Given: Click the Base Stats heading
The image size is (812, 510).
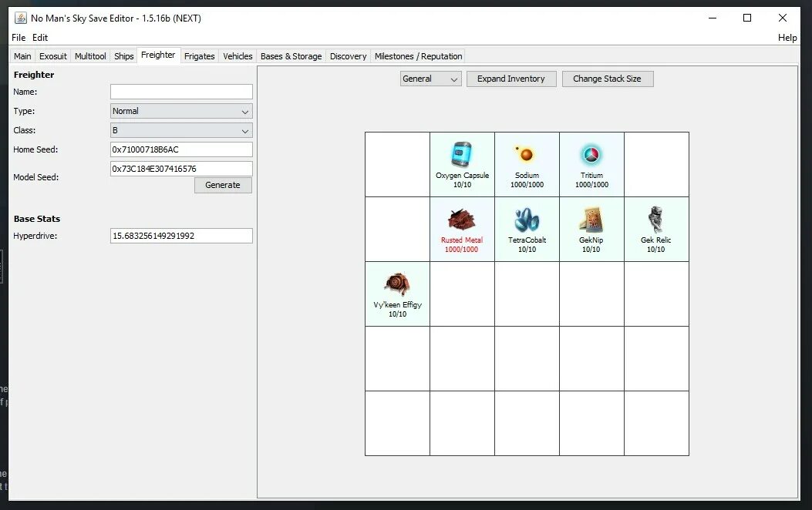Looking at the screenshot, I should 37,219.
